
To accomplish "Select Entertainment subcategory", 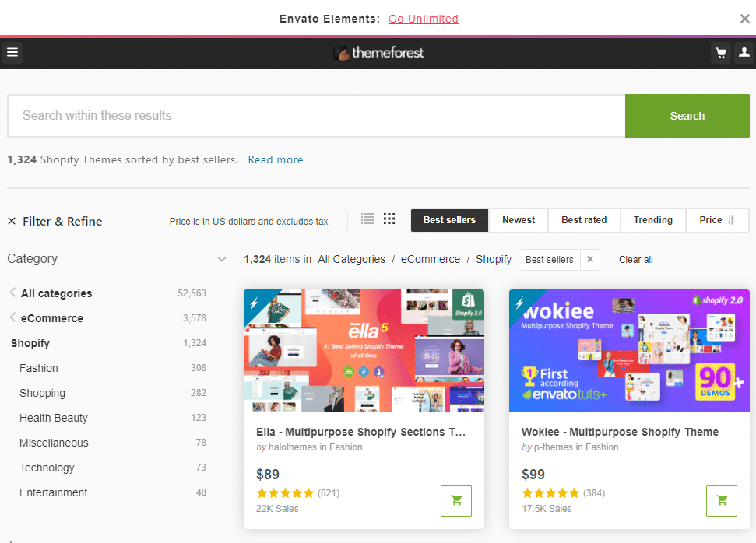I will (x=54, y=492).
